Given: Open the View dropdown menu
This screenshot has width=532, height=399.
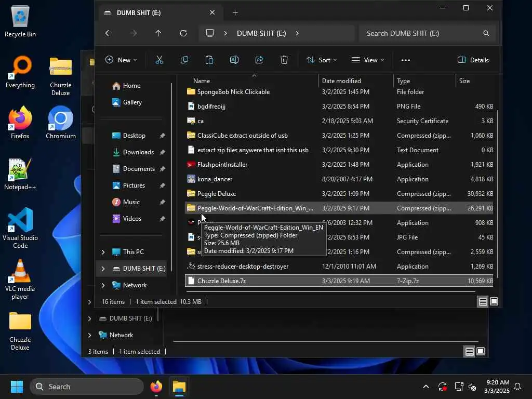Looking at the screenshot, I should 368,60.
